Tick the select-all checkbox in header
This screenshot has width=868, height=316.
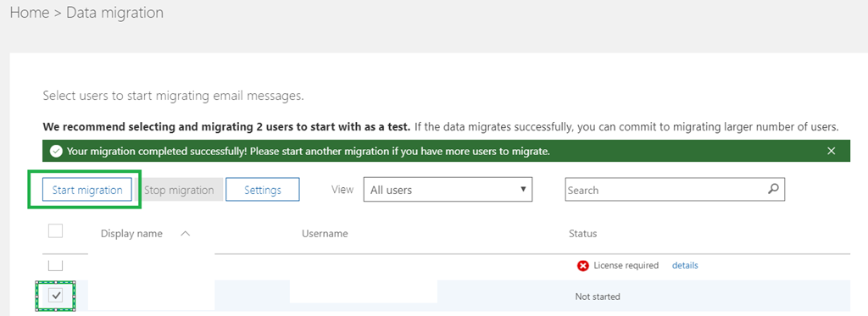(55, 230)
